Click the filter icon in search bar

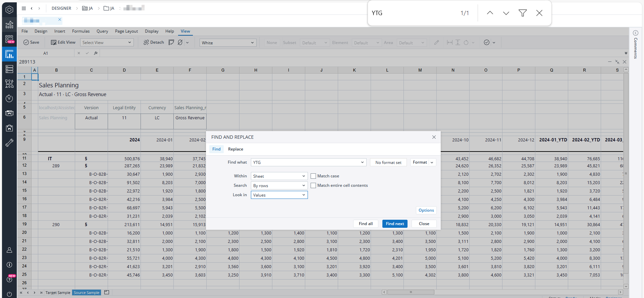[522, 13]
